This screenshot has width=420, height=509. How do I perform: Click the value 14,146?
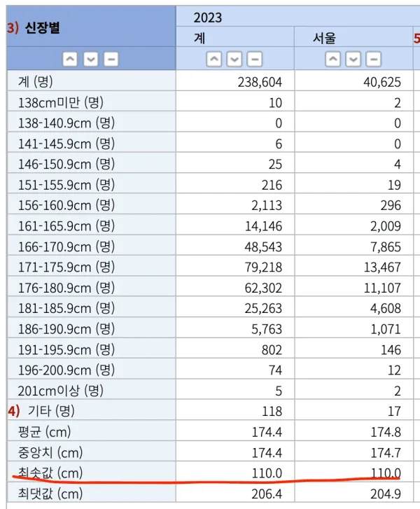coord(263,226)
